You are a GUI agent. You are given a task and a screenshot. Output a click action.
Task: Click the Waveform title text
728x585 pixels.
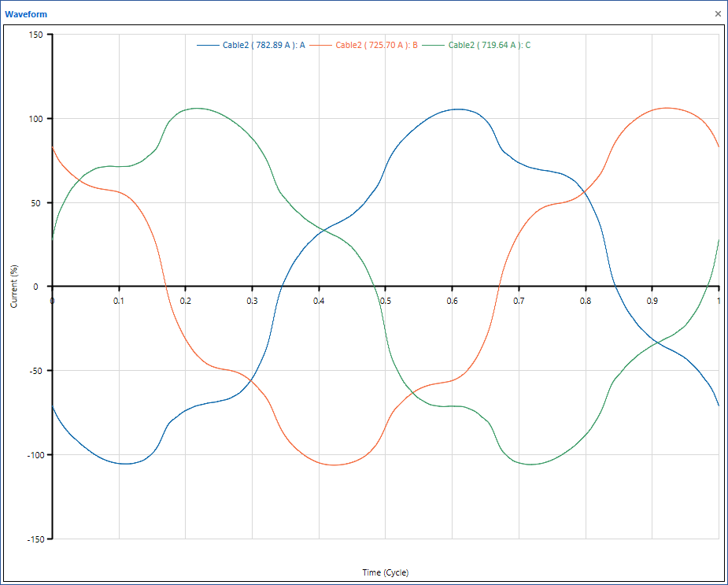coord(25,14)
